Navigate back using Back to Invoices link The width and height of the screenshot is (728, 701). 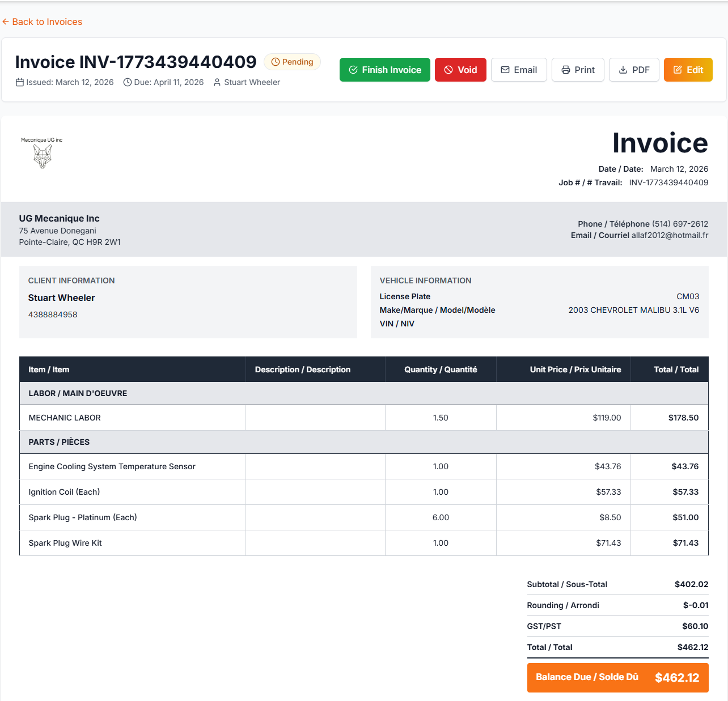pyautogui.click(x=42, y=22)
